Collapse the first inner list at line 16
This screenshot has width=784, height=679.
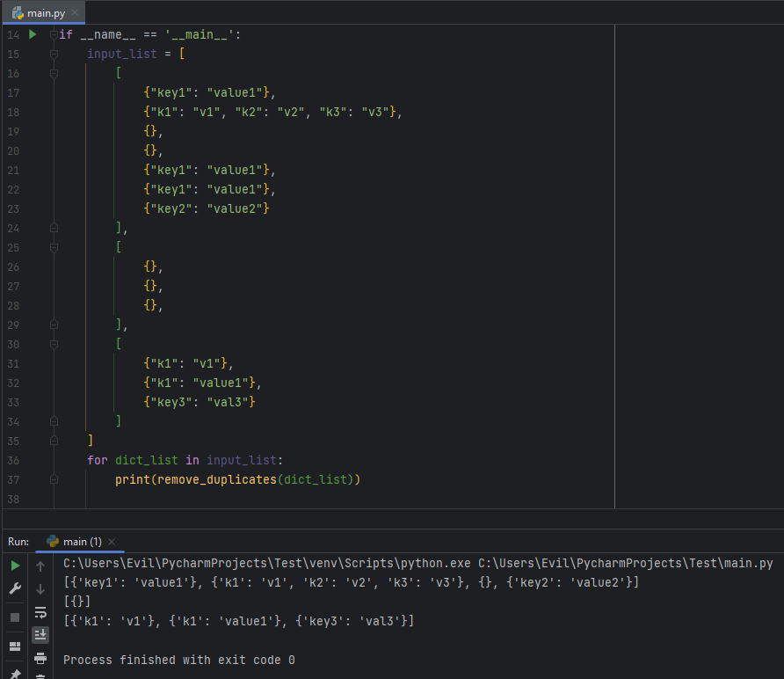tap(54, 74)
